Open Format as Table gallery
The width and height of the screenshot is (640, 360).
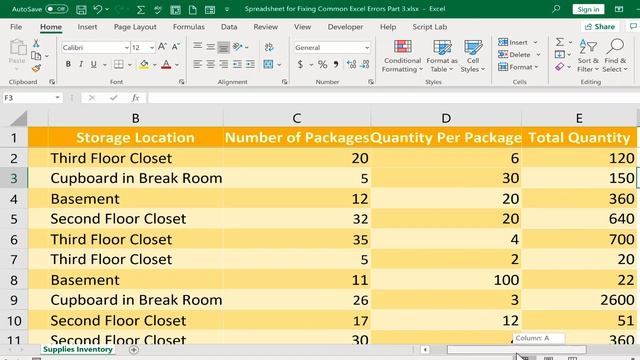442,56
